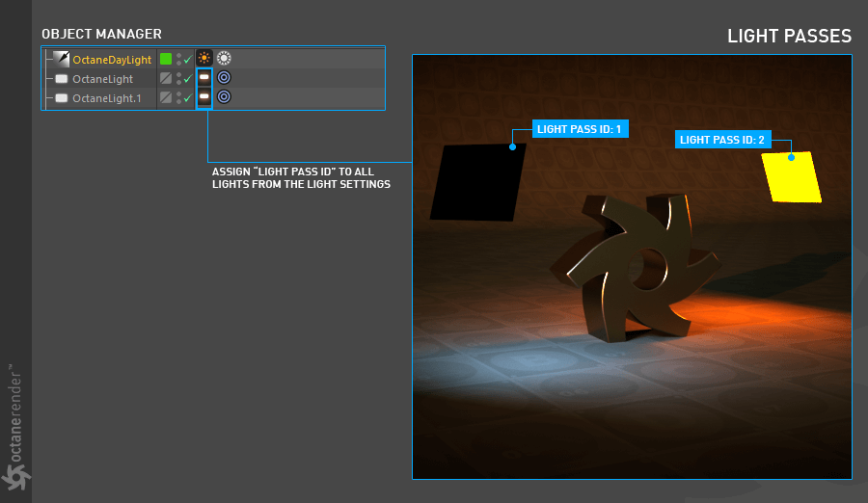868x503 pixels.
Task: Click OctaneLight's gray layer swatch
Action: click(166, 78)
